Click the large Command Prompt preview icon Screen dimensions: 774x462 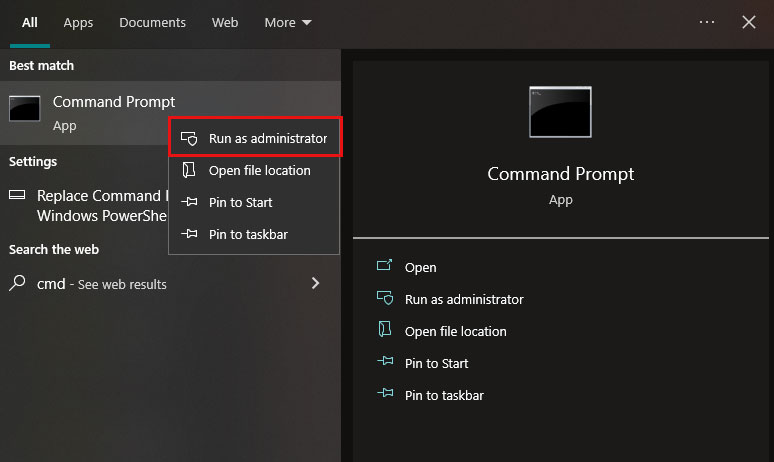pos(560,112)
